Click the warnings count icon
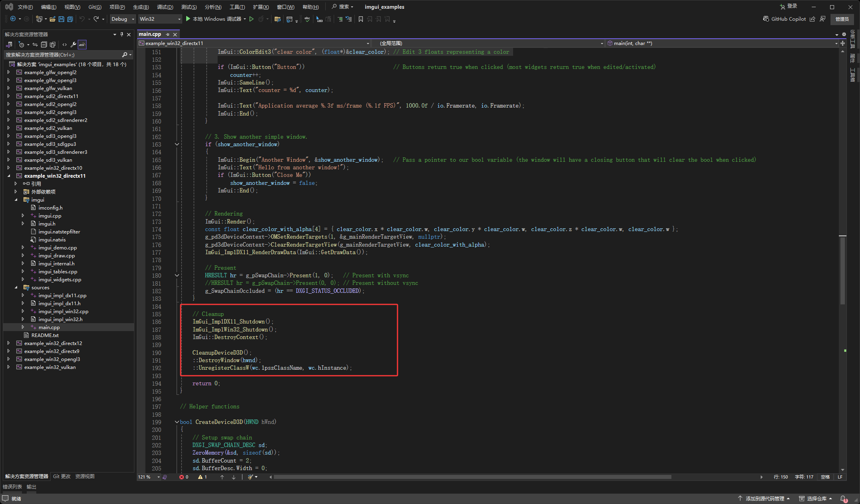Screen dimensions: 860x504 point(203,477)
